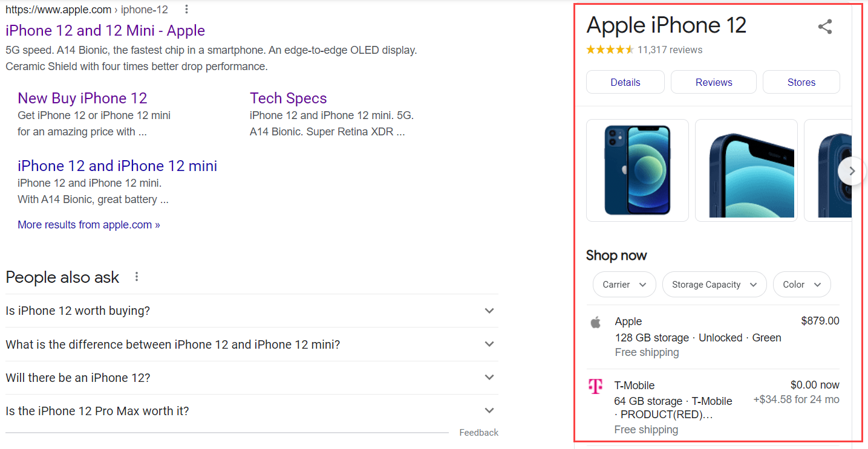Click the Apple logo in the seller listing

coord(596,322)
